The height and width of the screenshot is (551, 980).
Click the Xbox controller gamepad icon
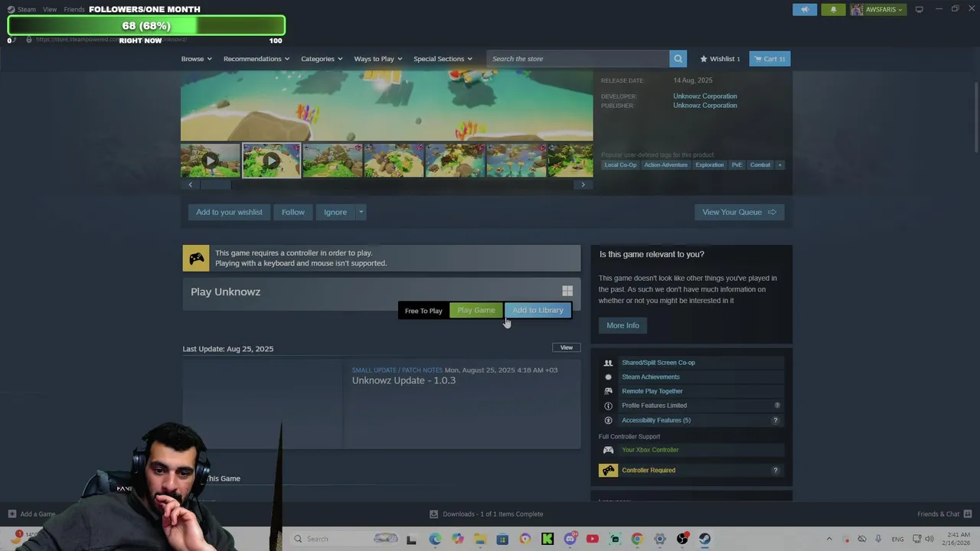click(x=608, y=450)
